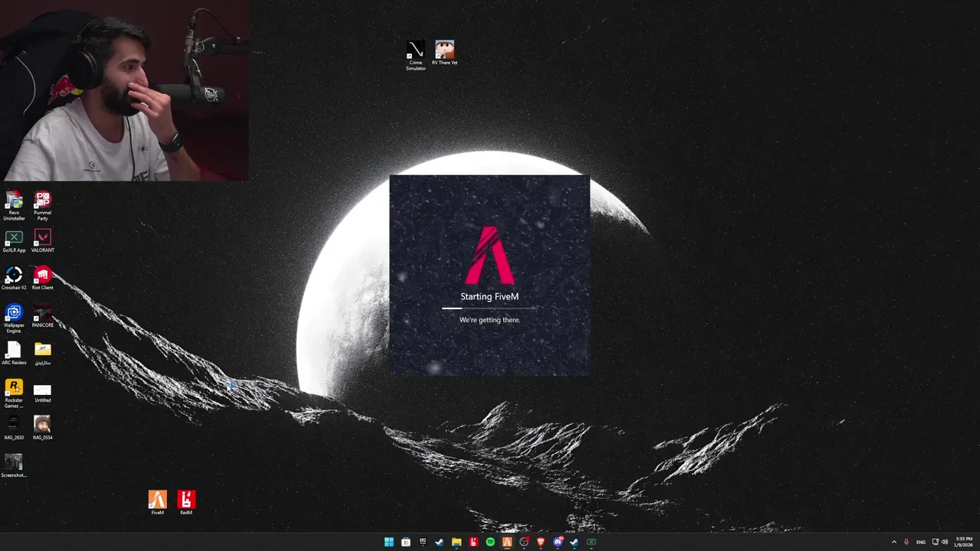The height and width of the screenshot is (551, 980).
Task: Open Steam from the taskbar, next to Epic Games
Action: [439, 542]
